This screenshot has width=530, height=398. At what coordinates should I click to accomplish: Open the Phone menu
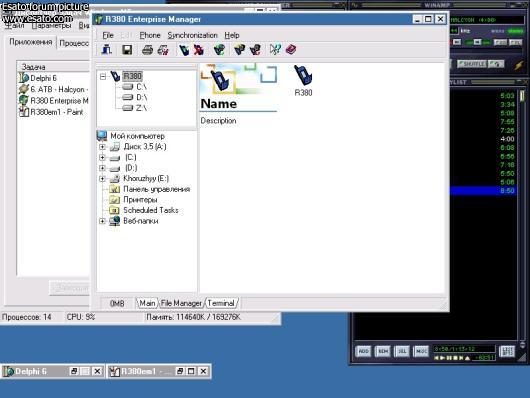click(x=150, y=35)
